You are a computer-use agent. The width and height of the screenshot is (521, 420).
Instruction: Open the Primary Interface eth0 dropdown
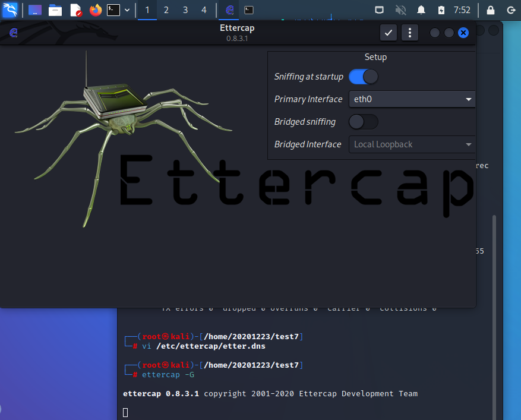[412, 99]
